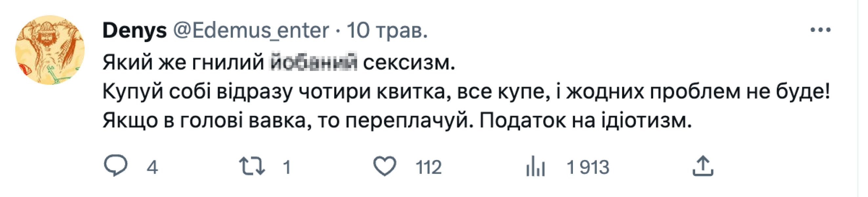Click the share upload arrow icon
This screenshot has height=197, width=868.
point(703,166)
